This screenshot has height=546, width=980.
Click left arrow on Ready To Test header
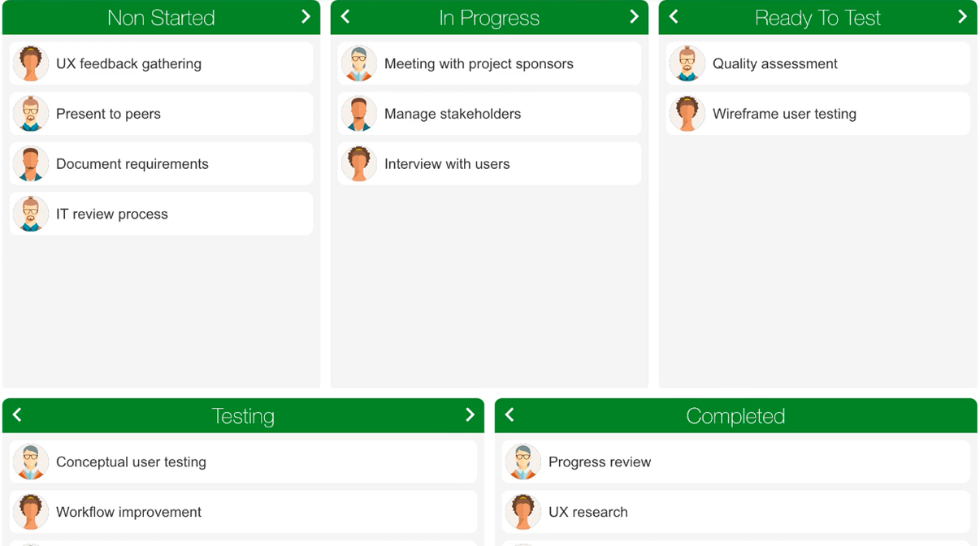pos(674,16)
